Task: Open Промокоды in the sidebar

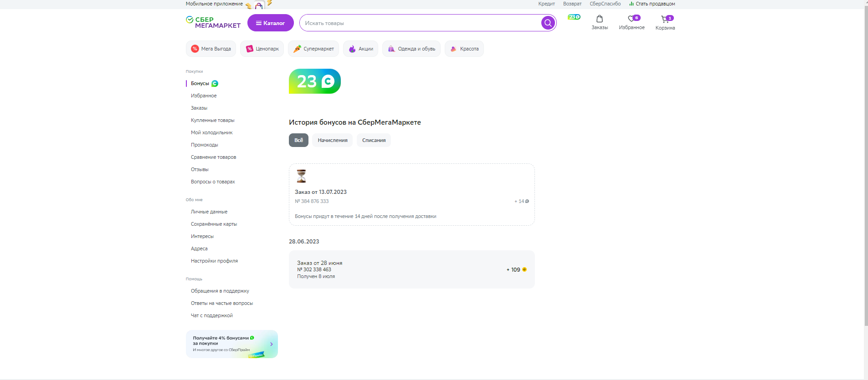Action: [x=205, y=145]
